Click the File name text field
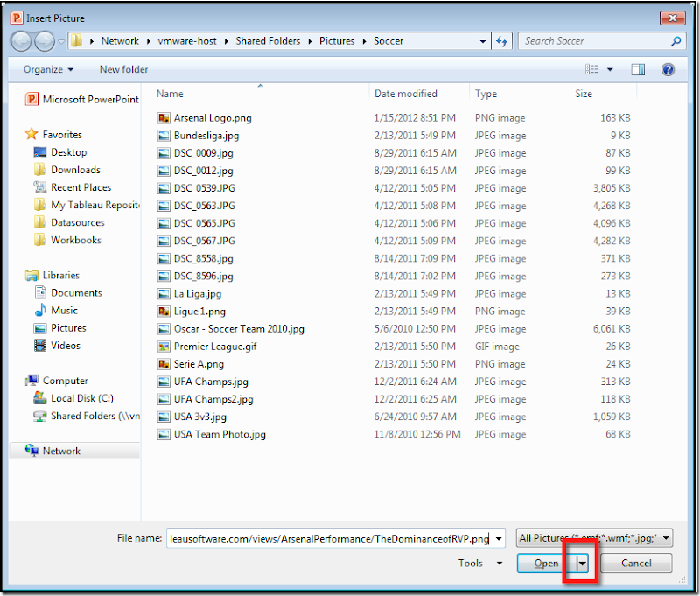The image size is (700, 596). 330,539
